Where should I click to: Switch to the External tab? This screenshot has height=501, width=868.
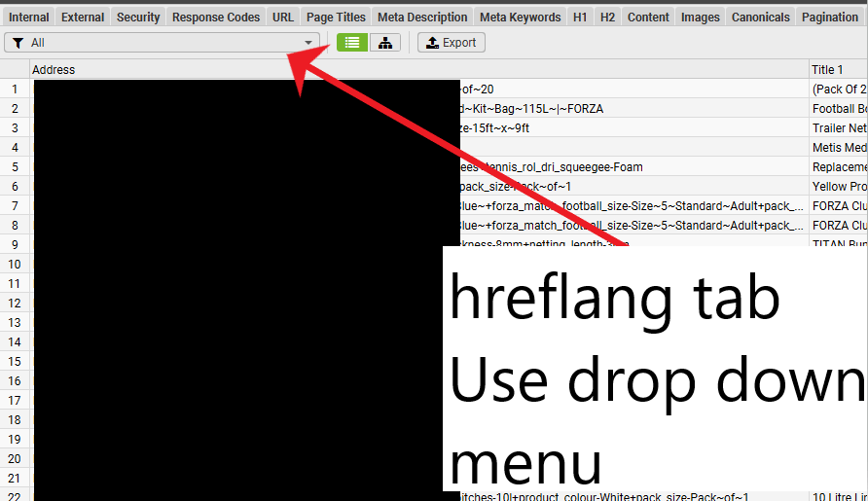coord(83,18)
